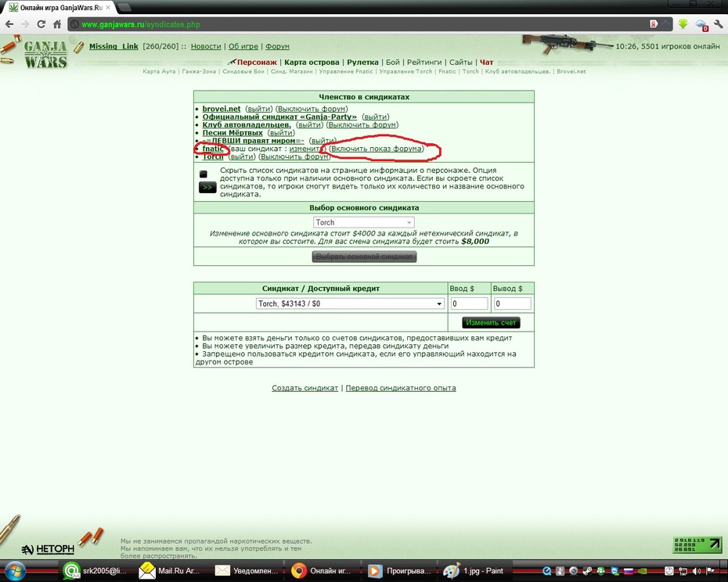Bookmark the page with the star icon

[x=665, y=24]
